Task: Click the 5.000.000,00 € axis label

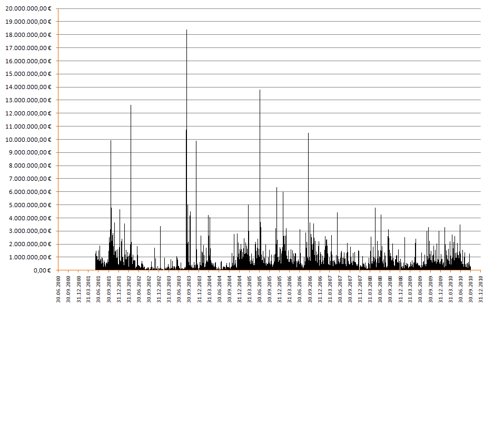Action: tap(30, 205)
